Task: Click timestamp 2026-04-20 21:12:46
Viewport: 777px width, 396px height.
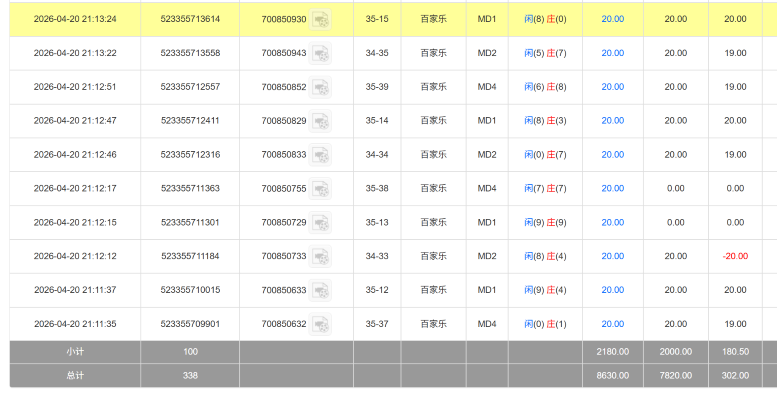Action: click(75, 155)
